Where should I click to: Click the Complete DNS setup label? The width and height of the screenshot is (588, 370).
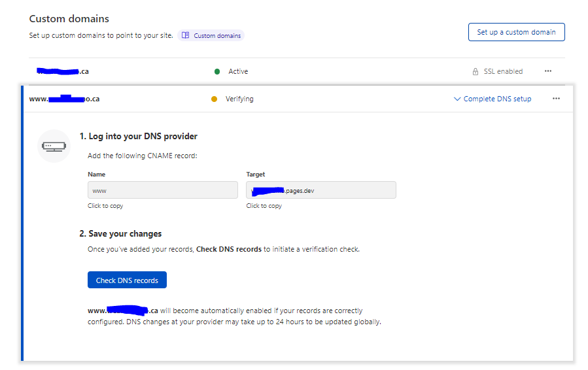tap(497, 99)
